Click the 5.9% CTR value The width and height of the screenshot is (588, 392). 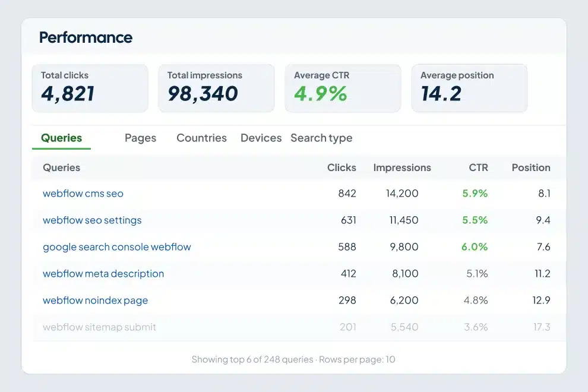click(475, 194)
